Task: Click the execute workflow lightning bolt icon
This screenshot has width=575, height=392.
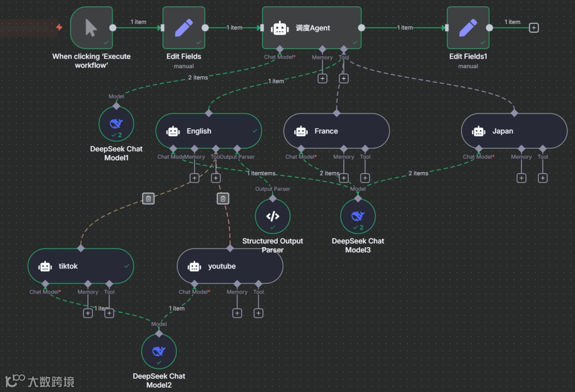Action: pyautogui.click(x=59, y=27)
